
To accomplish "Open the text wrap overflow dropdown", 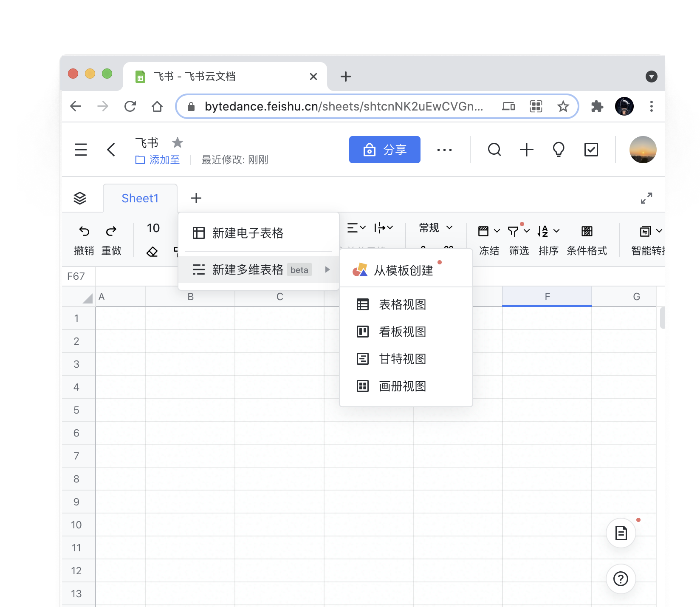I will (x=384, y=228).
